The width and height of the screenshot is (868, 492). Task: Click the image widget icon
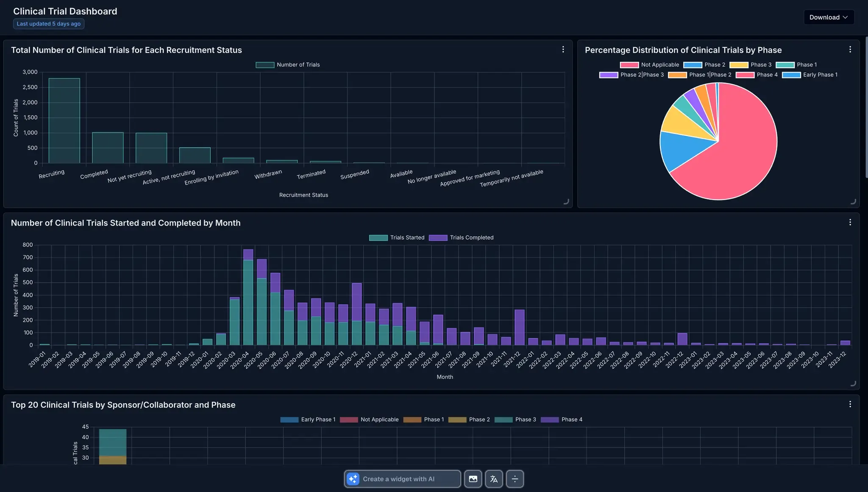[473, 479]
